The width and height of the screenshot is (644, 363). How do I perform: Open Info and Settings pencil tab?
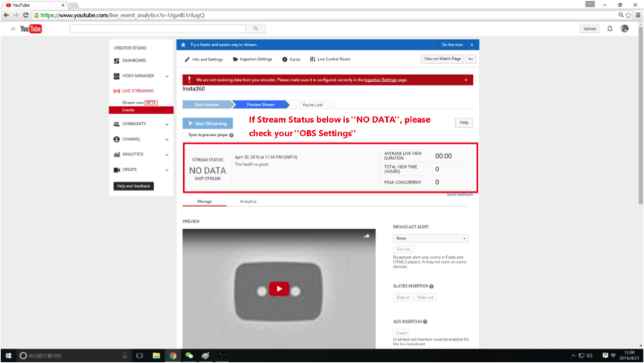pos(204,59)
